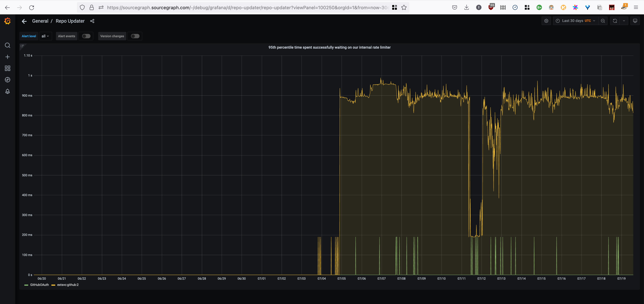644x304 pixels.
Task: Click the site padlock icon
Action: coord(91,8)
